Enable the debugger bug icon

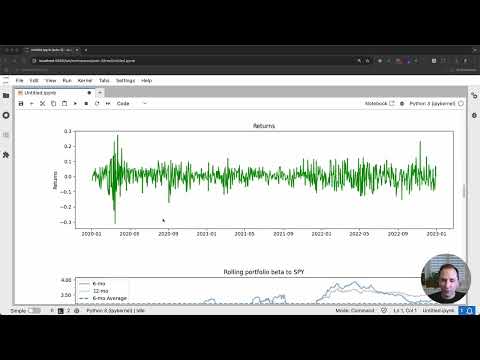[402, 104]
